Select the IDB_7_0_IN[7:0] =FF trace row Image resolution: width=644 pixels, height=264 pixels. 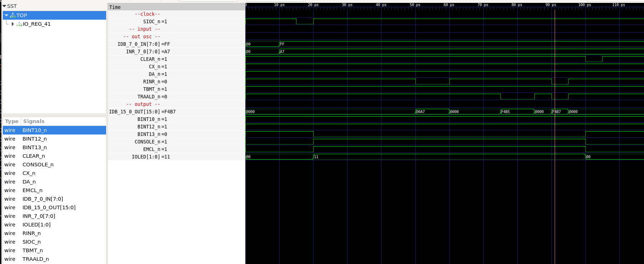(176, 44)
